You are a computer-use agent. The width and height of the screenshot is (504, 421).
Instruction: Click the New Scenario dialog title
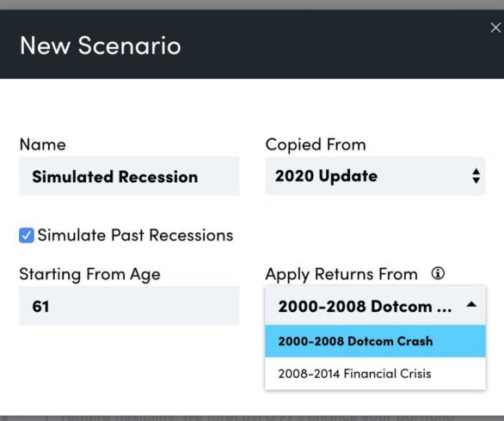101,46
